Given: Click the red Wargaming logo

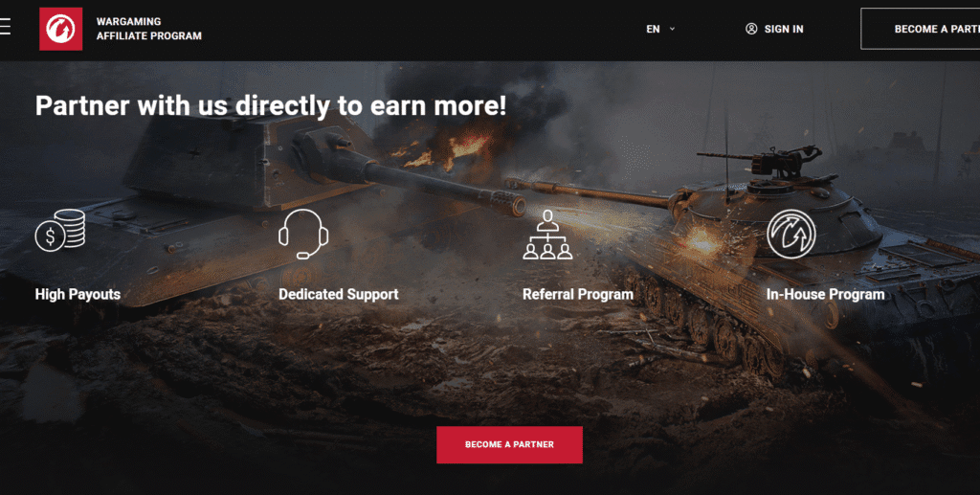Looking at the screenshot, I should [x=60, y=29].
